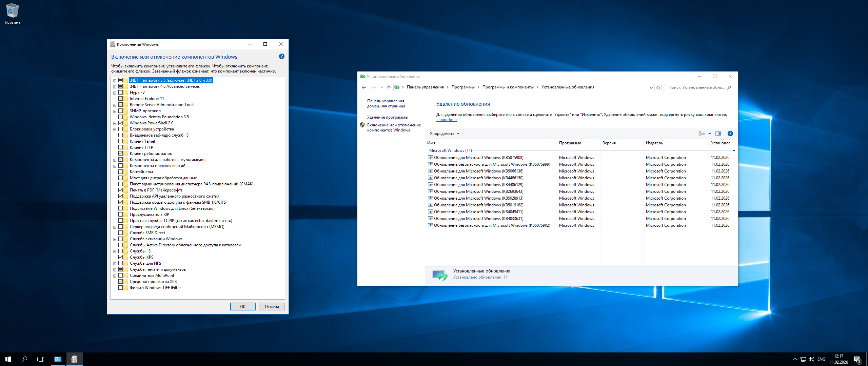Click the Программы breadcrumb in address bar
The width and height of the screenshot is (868, 366).
[463, 87]
